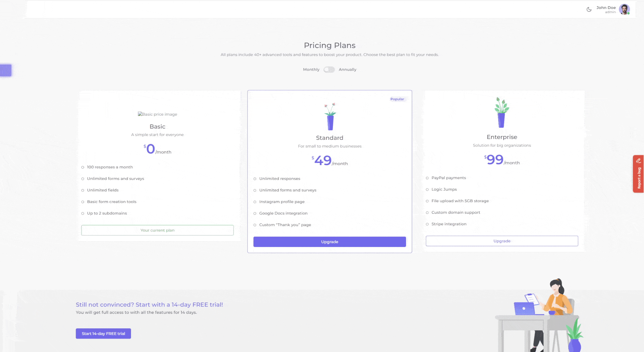Image resolution: width=644 pixels, height=352 pixels.
Task: Toggle dark mode moon icon
Action: click(x=589, y=10)
